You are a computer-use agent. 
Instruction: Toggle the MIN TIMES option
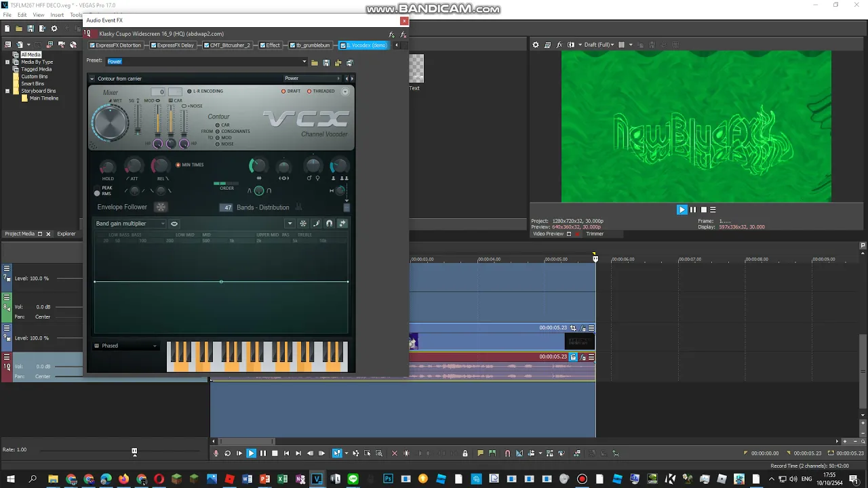pos(190,165)
